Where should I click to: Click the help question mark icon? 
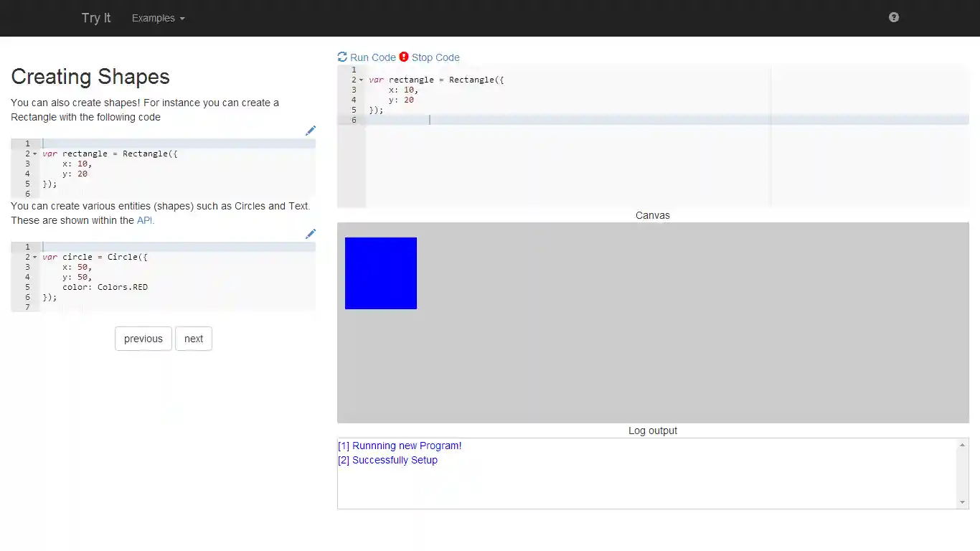(893, 17)
